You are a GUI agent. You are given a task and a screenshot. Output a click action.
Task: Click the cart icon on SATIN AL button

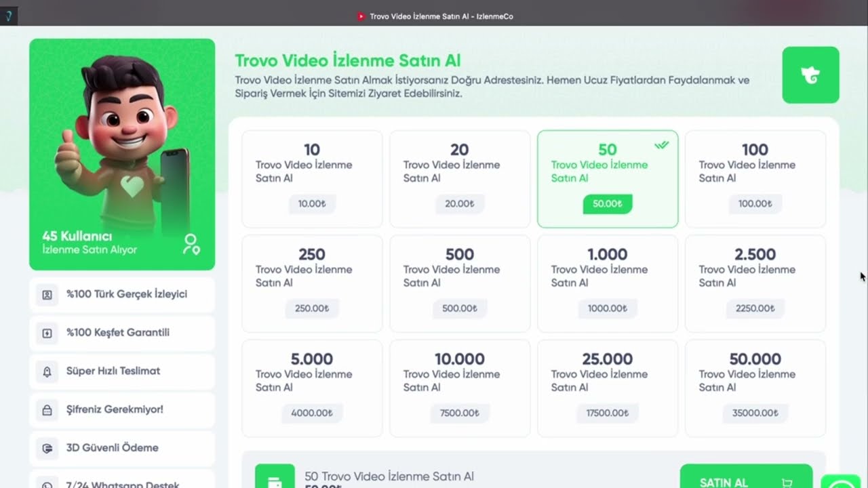click(x=787, y=483)
